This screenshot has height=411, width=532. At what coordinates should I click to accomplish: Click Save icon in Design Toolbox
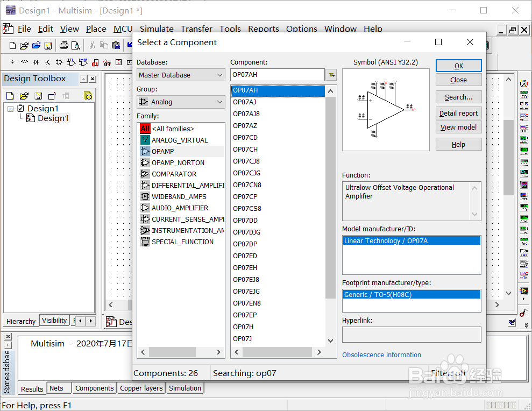38,96
